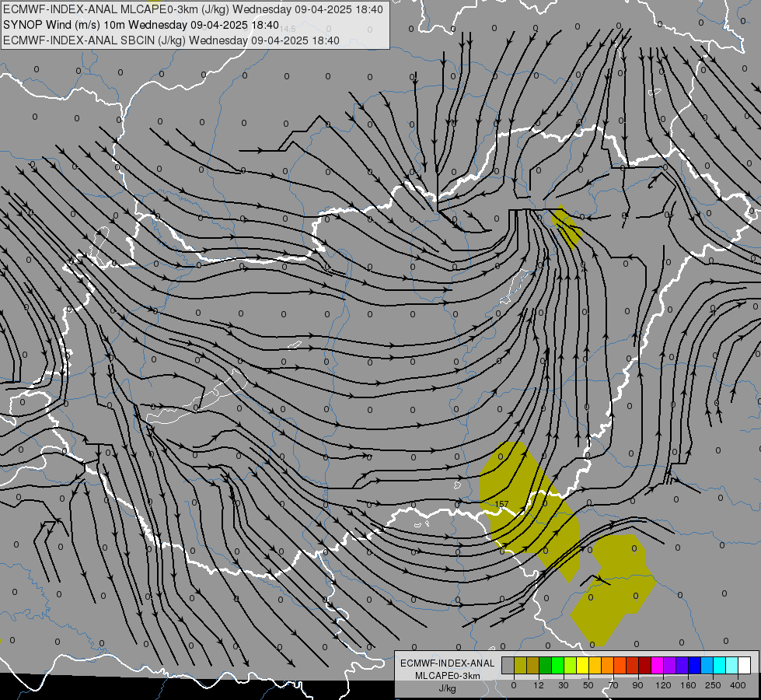Select the dark green swatch in legend
This screenshot has width=761, height=700.
pos(545,666)
